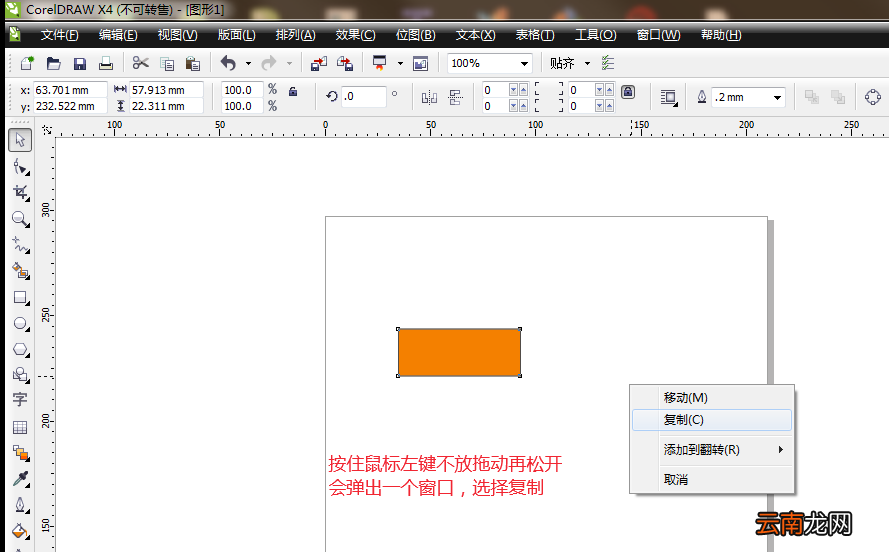This screenshot has height=552, width=889.
Task: Choose 移动(M) in the context menu
Action: [712, 398]
